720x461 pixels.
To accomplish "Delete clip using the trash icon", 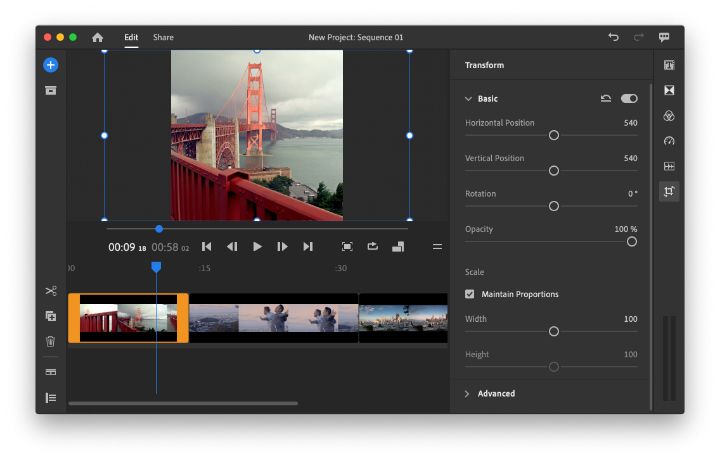I will [50, 341].
